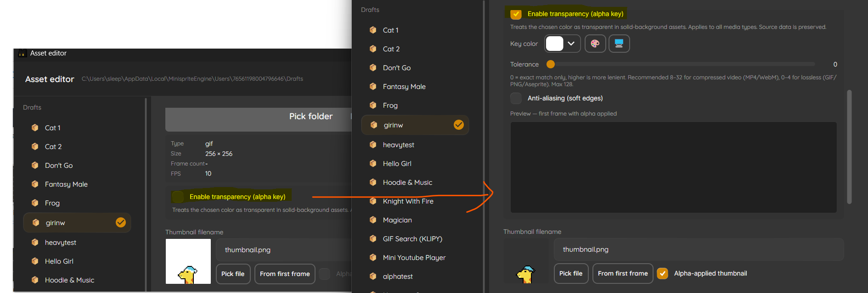Click cube icon beside Fantasy Male in left window

[x=35, y=184]
